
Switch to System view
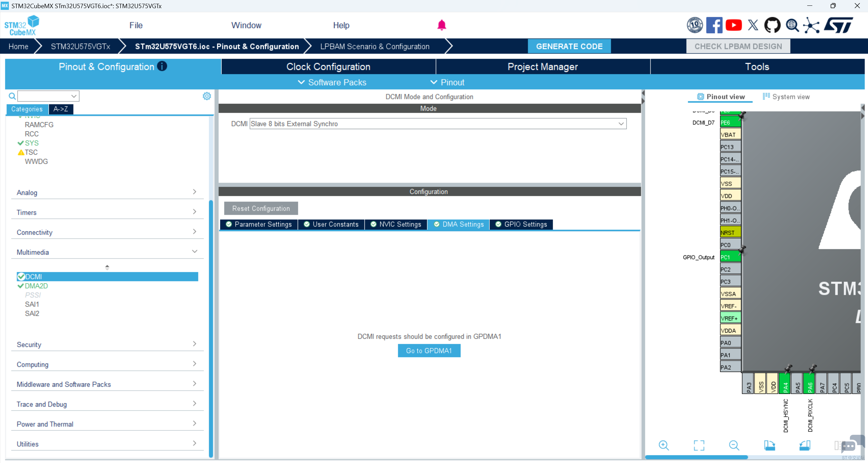[786, 97]
